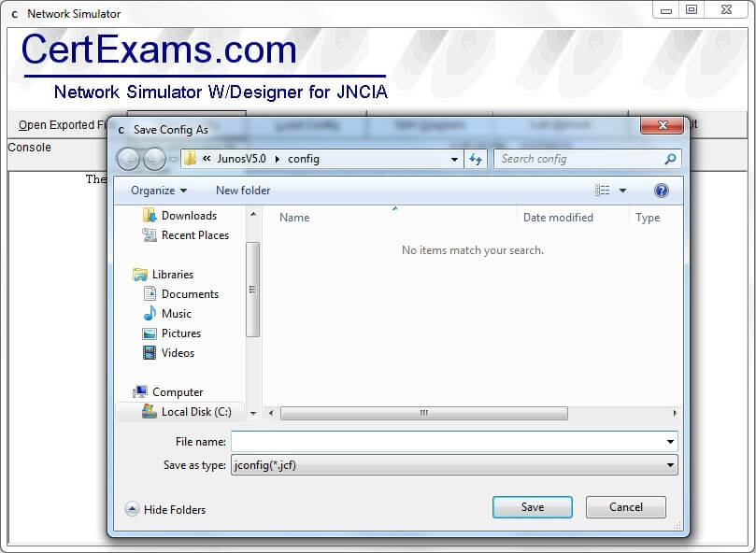Click the navigation pane scroll up arrow
Viewport: 756px width, 553px height.
tap(253, 214)
